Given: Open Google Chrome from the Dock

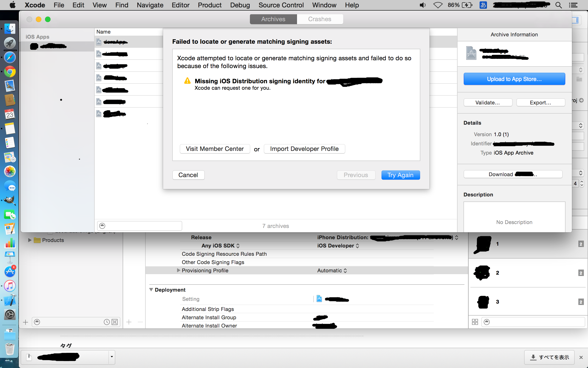Looking at the screenshot, I should [x=10, y=72].
